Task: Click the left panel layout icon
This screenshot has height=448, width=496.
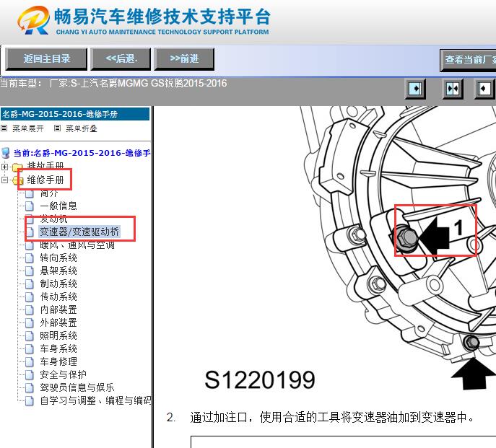Action: (x=415, y=89)
